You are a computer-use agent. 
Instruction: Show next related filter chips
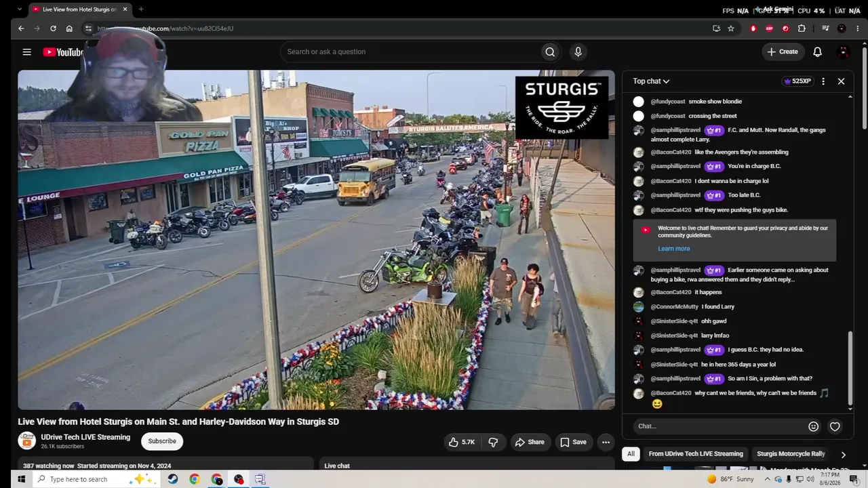[x=843, y=455]
